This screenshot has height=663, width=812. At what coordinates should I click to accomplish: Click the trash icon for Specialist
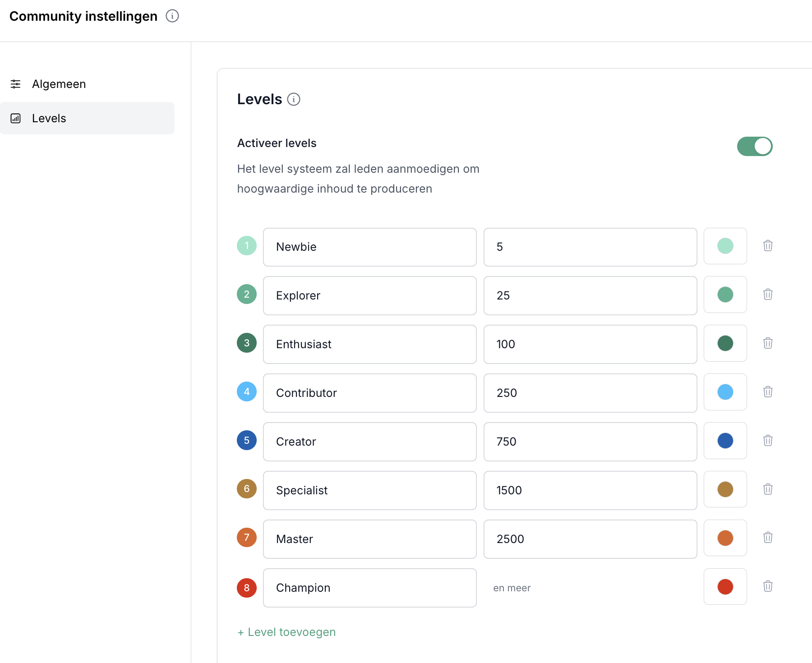(768, 489)
